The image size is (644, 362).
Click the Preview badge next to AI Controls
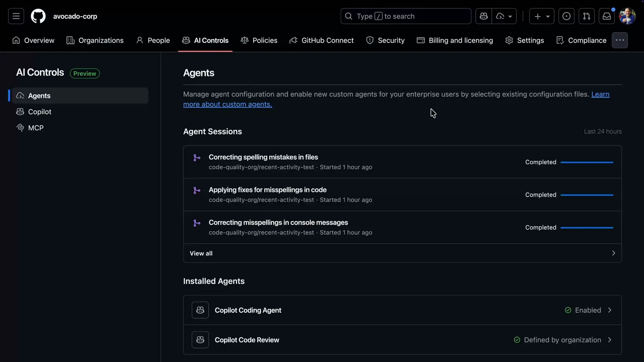point(85,74)
